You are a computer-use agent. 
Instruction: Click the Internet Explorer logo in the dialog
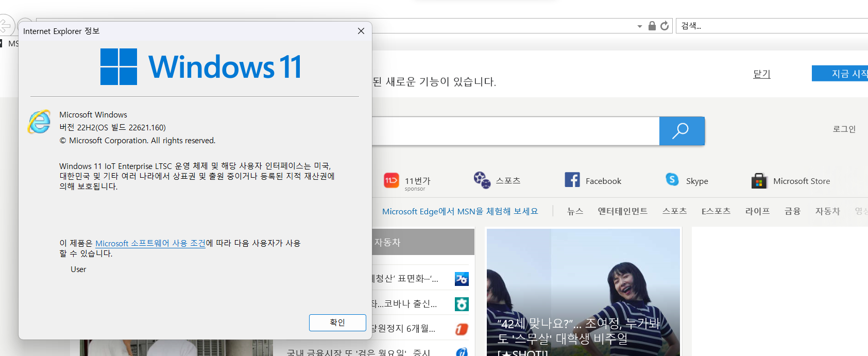(40, 122)
